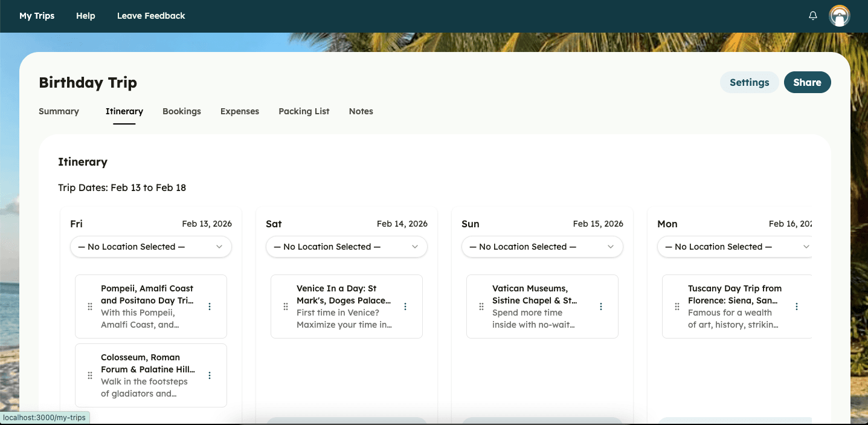Open options menu for Colosseum, Roman Forum card
This screenshot has height=425, width=868.
pos(210,375)
